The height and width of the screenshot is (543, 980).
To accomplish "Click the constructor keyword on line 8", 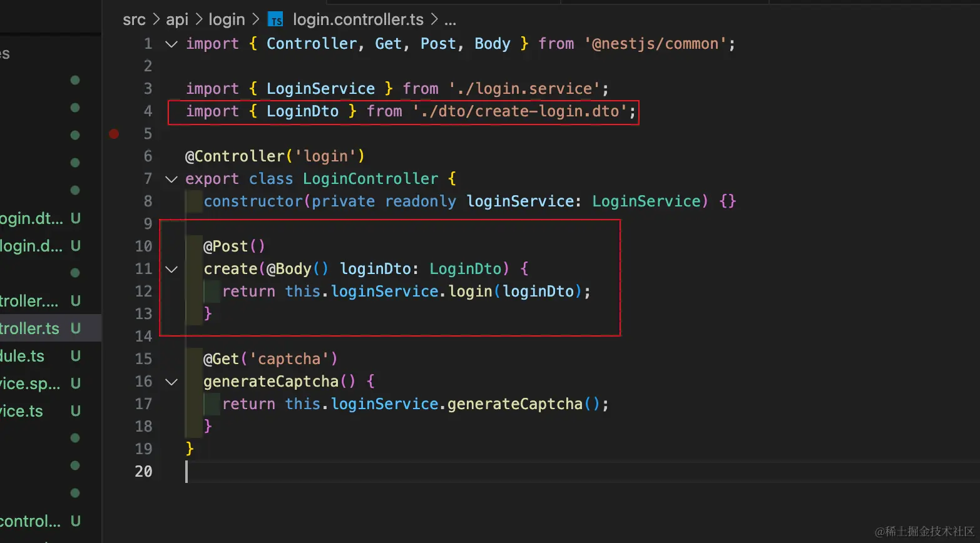I will click(253, 201).
